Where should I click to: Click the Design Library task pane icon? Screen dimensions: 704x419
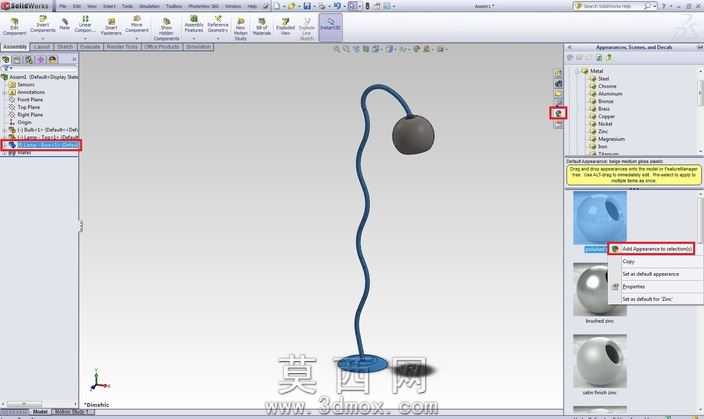coord(558,84)
